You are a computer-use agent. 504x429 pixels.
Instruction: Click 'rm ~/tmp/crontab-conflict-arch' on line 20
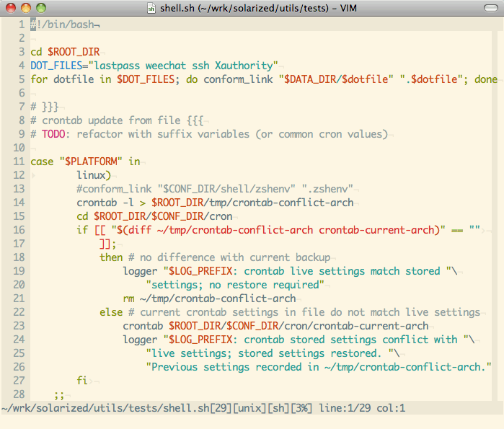coord(209,298)
